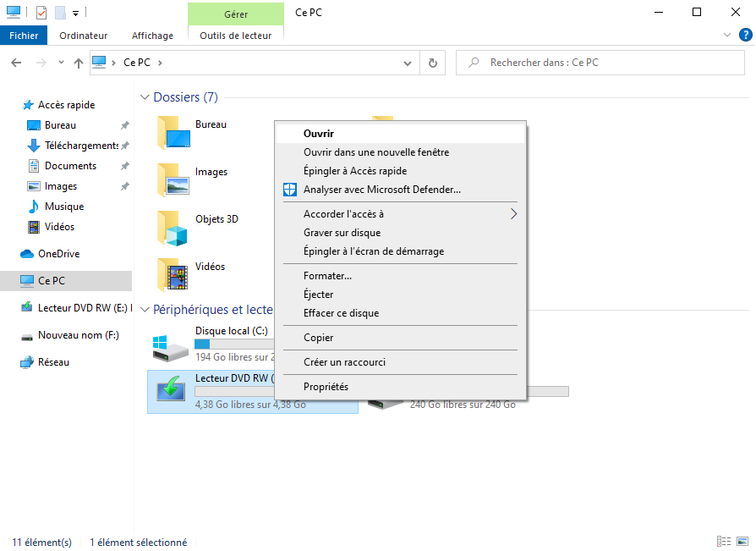
Task: Click the Gérer contextual tab header
Action: tap(236, 14)
